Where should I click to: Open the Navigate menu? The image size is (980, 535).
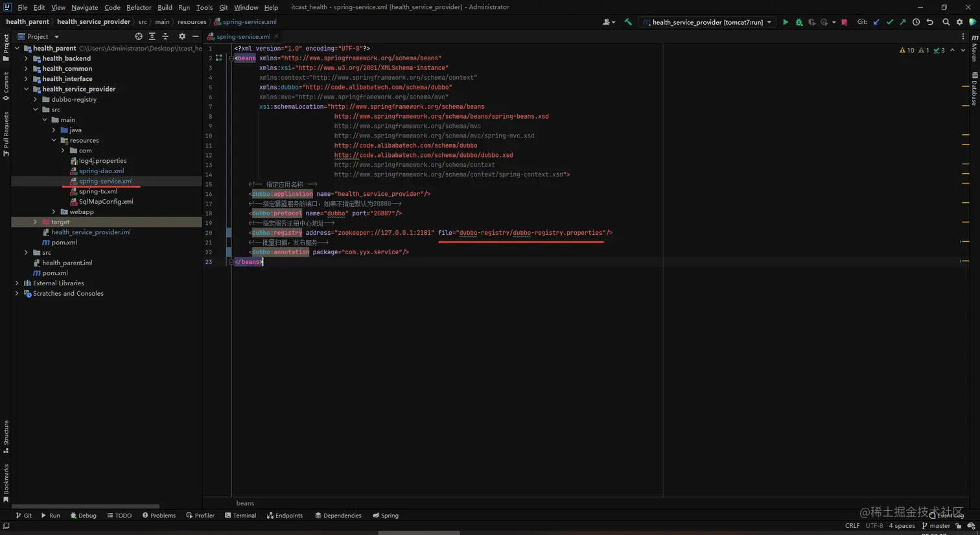[x=84, y=7]
